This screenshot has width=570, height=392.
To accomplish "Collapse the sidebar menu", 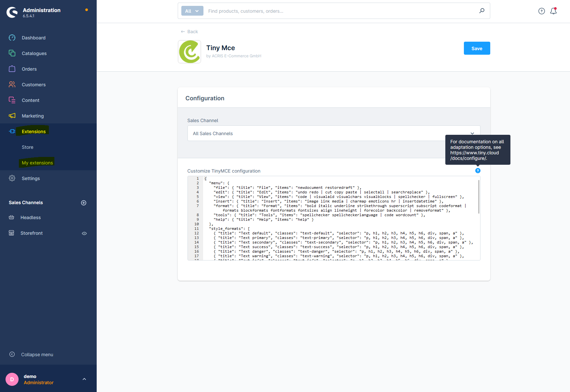I will pyautogui.click(x=37, y=355).
